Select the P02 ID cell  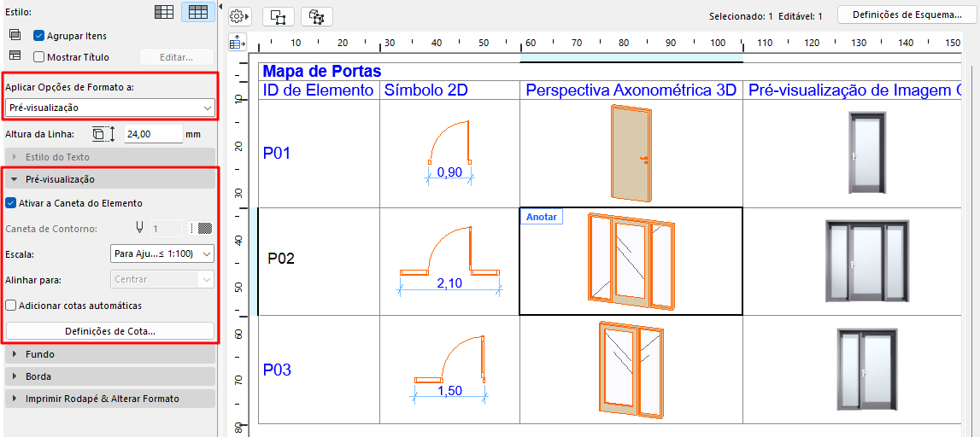coord(319,261)
